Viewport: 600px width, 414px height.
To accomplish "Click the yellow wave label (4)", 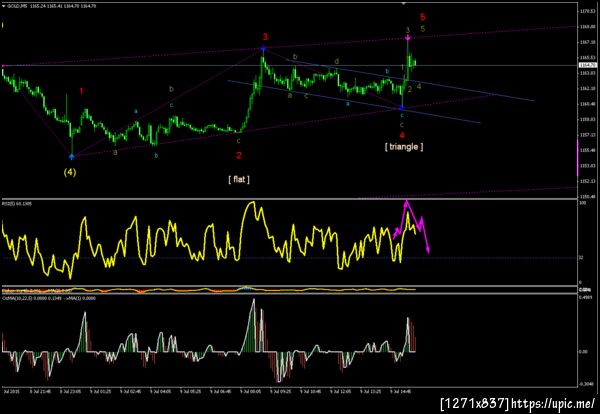I will click(x=70, y=173).
